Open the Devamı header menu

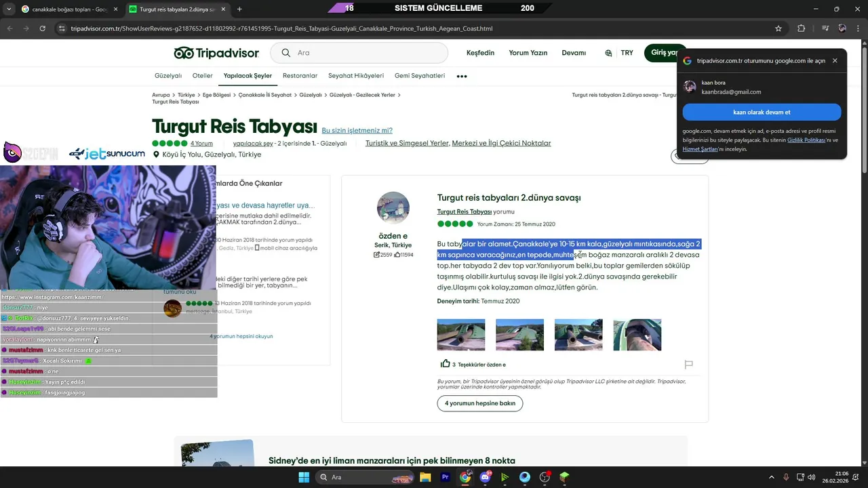(x=574, y=53)
